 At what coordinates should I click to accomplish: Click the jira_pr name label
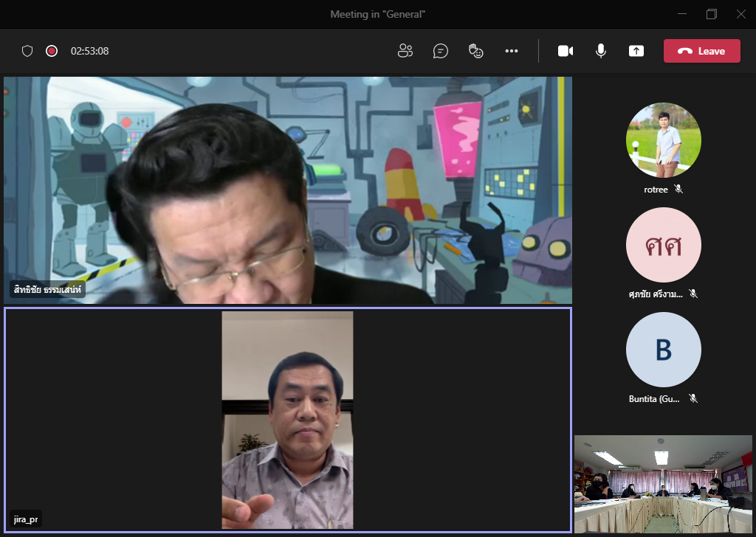[25, 519]
